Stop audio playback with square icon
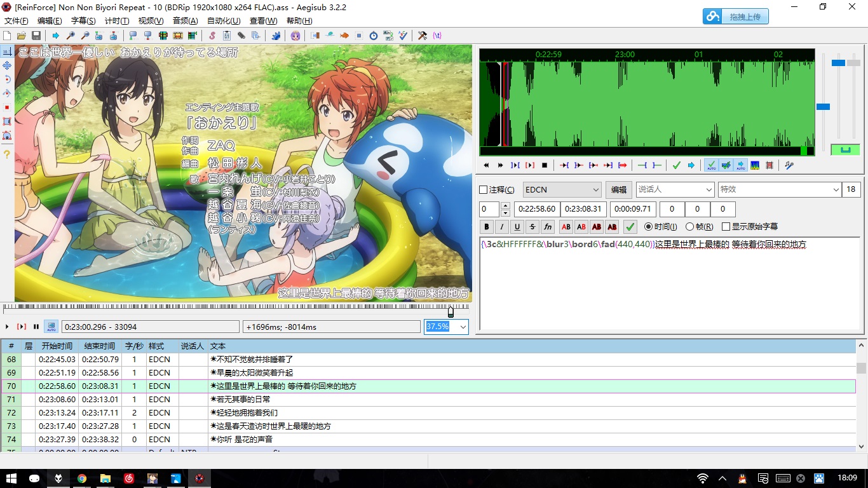 (545, 165)
